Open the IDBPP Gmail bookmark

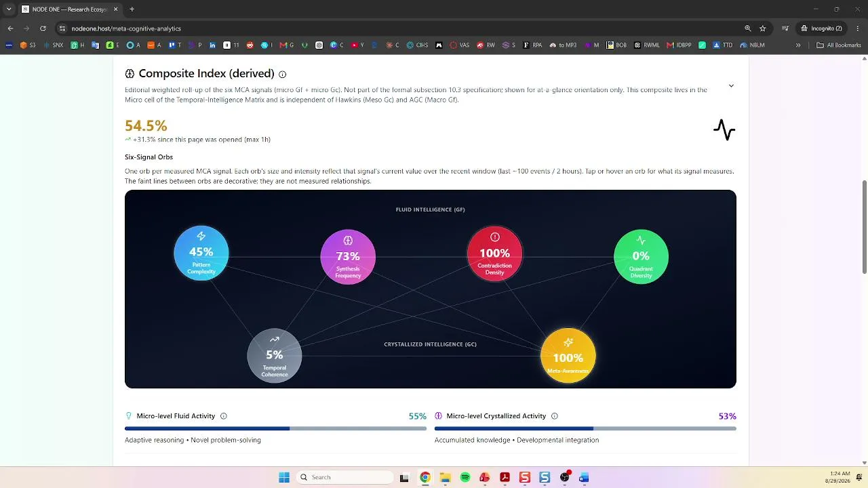coord(679,45)
